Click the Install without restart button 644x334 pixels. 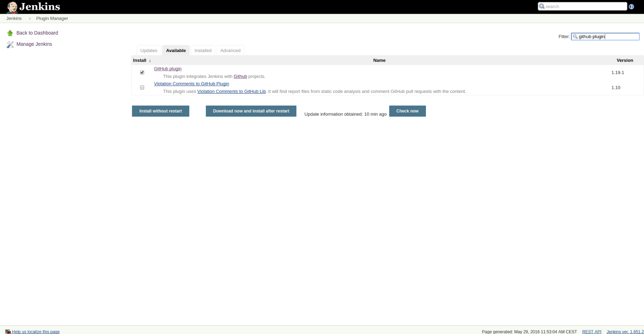tap(161, 111)
